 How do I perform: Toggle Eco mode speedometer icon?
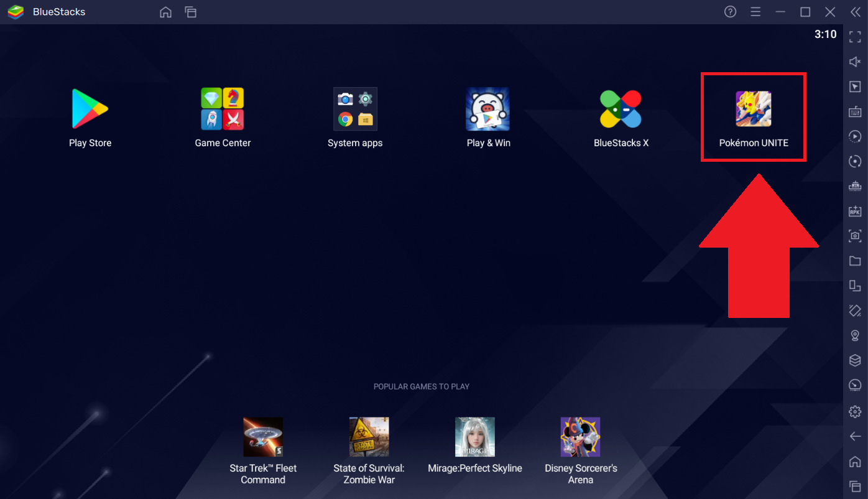point(855,385)
